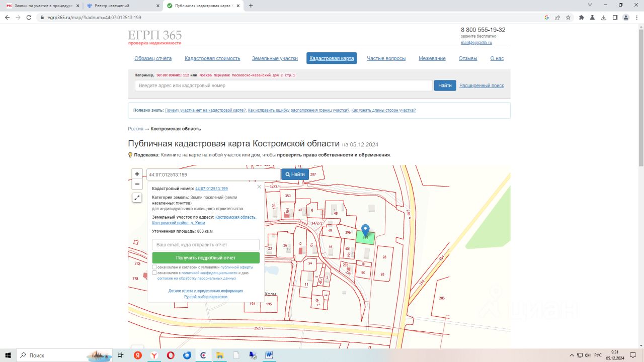
Task: Click the page vertical scrollbar
Action: (640, 96)
